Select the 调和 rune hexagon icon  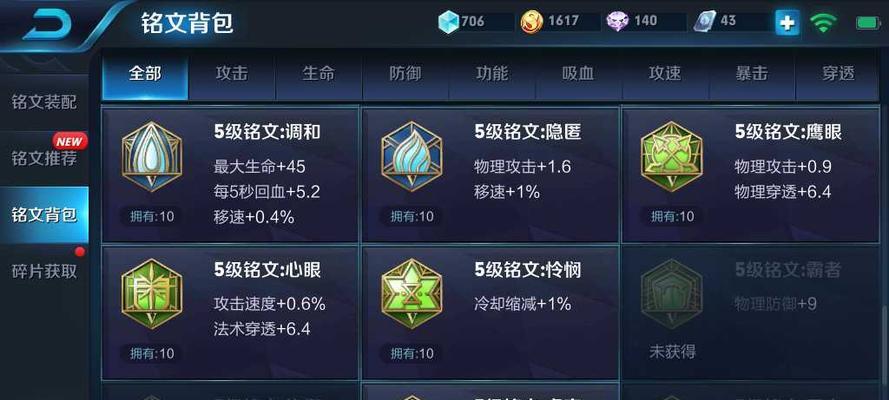coord(152,157)
